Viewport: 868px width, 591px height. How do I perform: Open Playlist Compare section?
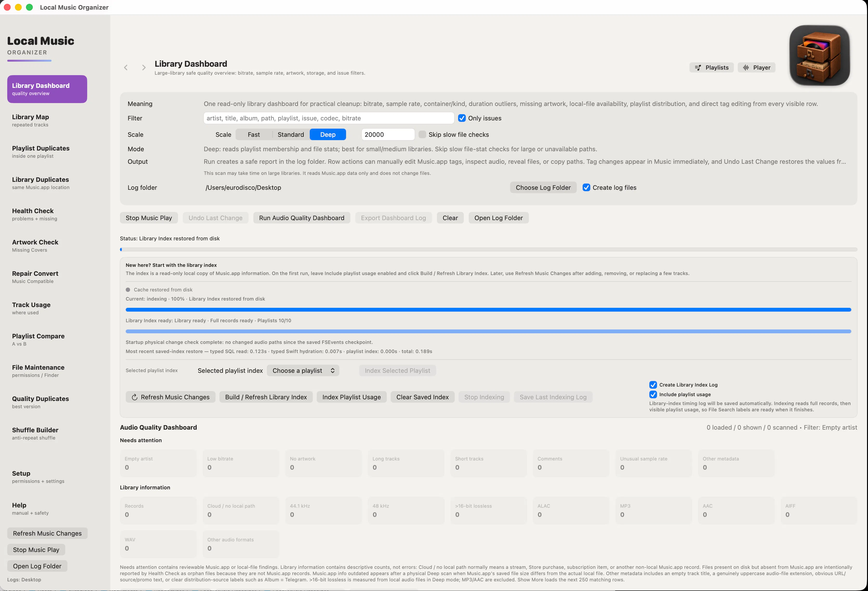[47, 340]
